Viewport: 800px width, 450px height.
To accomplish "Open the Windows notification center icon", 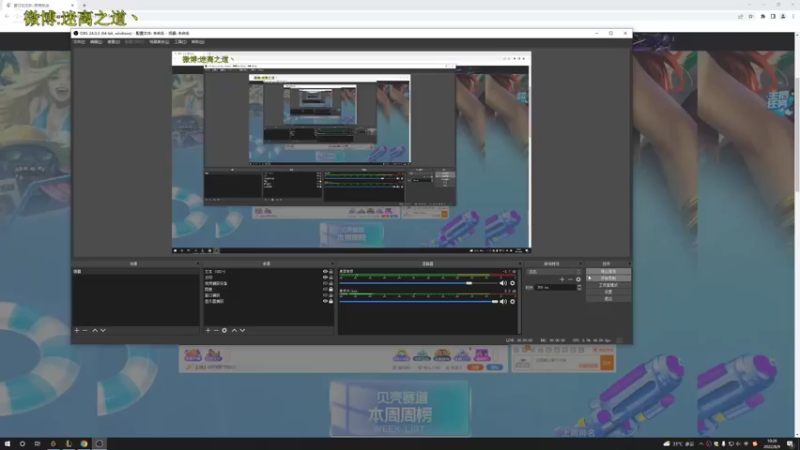I will click(790, 444).
